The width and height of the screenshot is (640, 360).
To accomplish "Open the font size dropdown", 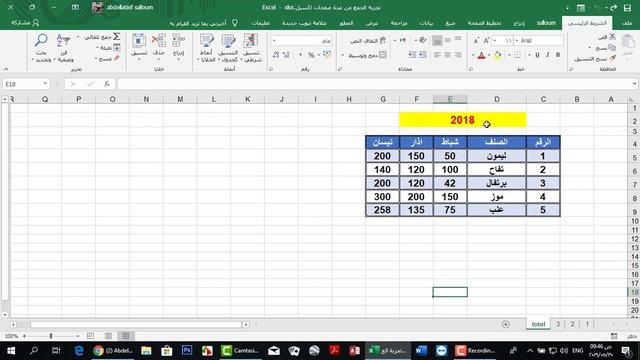I will (495, 40).
